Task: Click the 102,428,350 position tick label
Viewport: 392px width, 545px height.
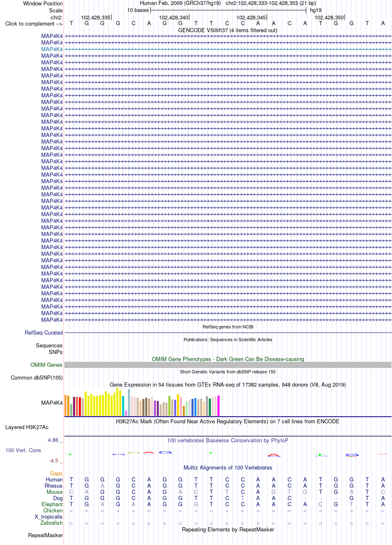Action: 329,17
